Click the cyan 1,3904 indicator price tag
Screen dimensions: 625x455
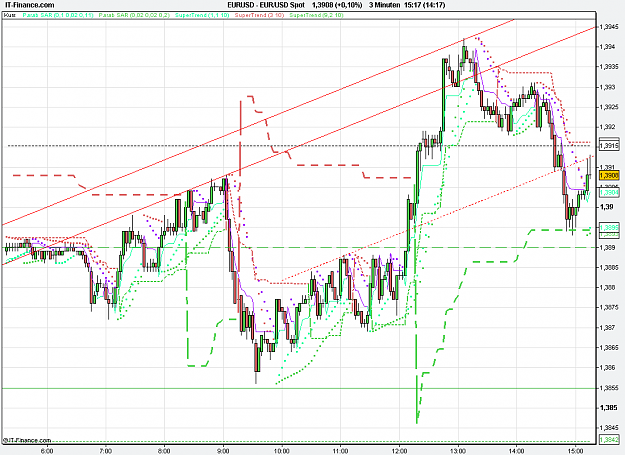coord(609,193)
